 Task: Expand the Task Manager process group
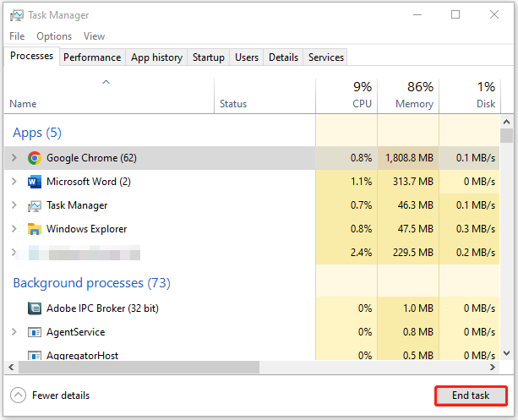pos(14,205)
